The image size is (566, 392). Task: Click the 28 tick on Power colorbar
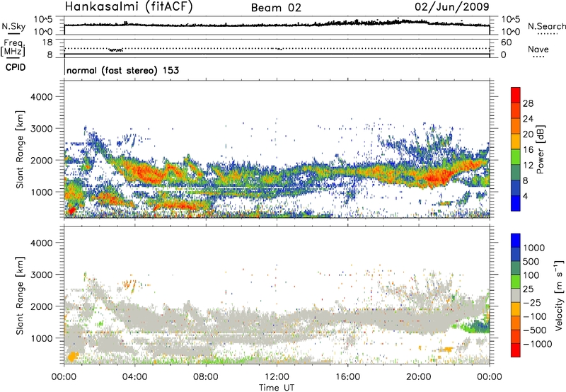528,103
